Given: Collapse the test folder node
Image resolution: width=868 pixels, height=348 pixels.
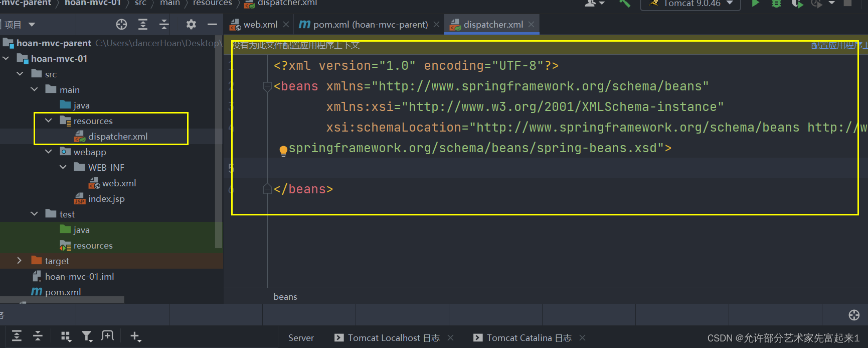Looking at the screenshot, I should point(34,214).
